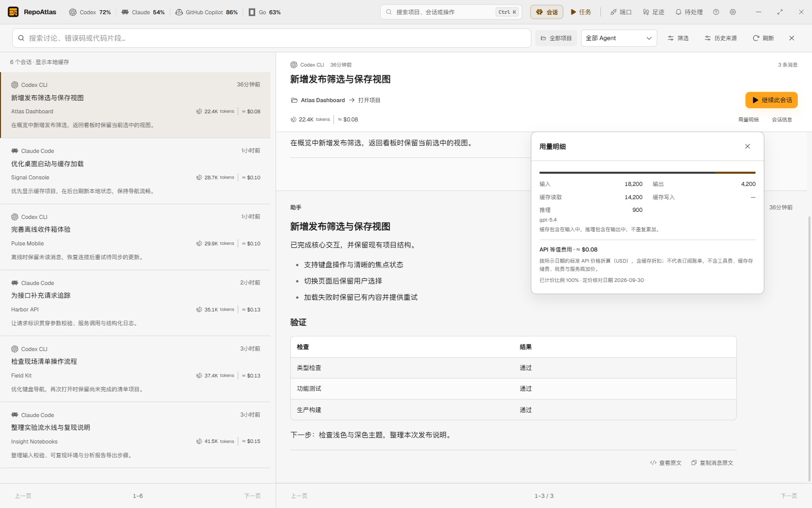This screenshot has width=812, height=508.
Task: Expand the 全部 Agent dropdown
Action: point(619,38)
